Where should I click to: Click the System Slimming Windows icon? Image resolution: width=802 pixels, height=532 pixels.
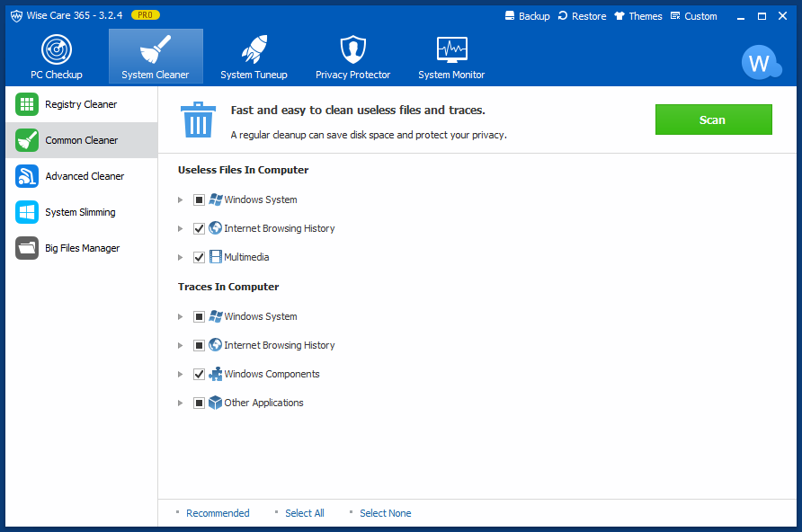coord(27,212)
